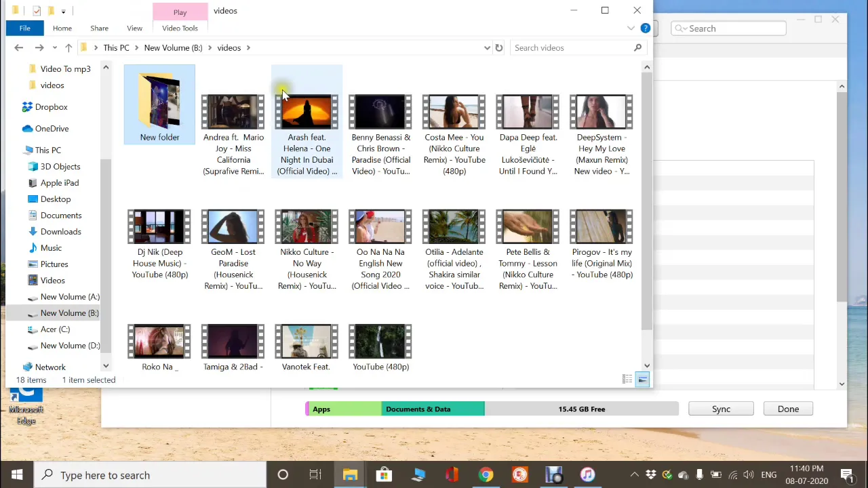Expand chevron after videos breadcrumb

(248, 47)
